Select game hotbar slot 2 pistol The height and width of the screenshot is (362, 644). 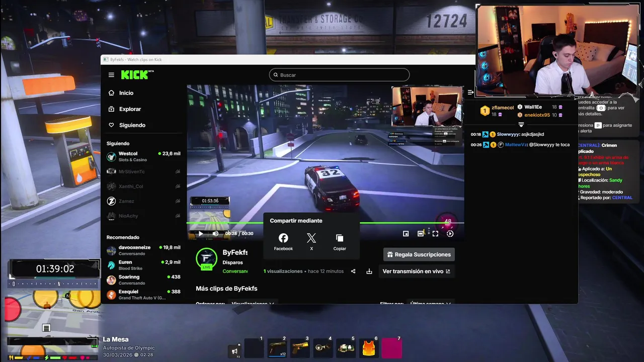pyautogui.click(x=277, y=348)
